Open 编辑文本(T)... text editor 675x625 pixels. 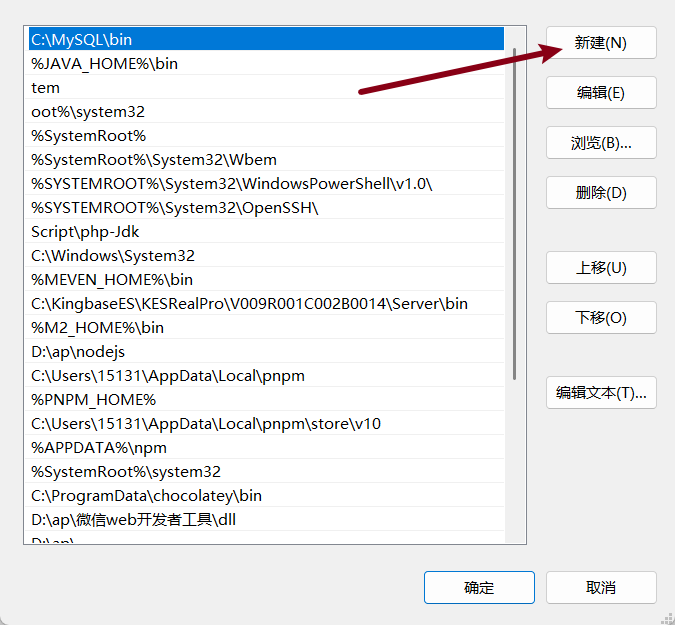[601, 393]
